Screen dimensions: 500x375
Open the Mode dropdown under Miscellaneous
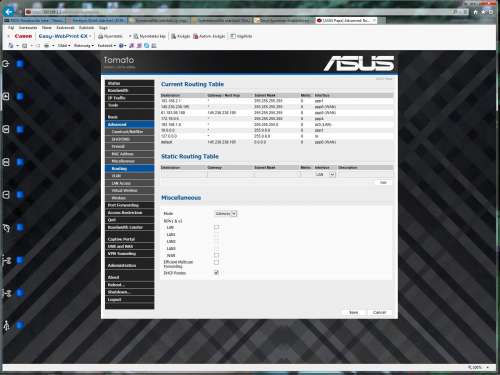click(x=226, y=214)
